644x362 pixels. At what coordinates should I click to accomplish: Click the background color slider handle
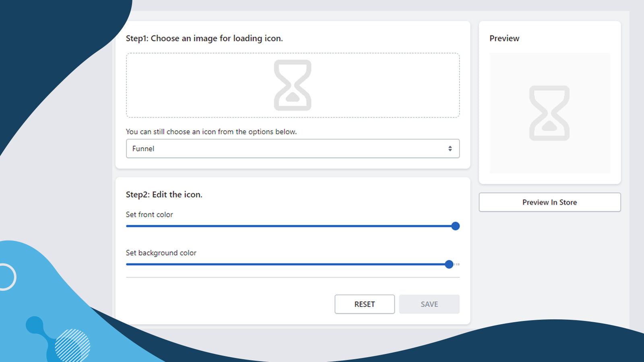pyautogui.click(x=449, y=264)
